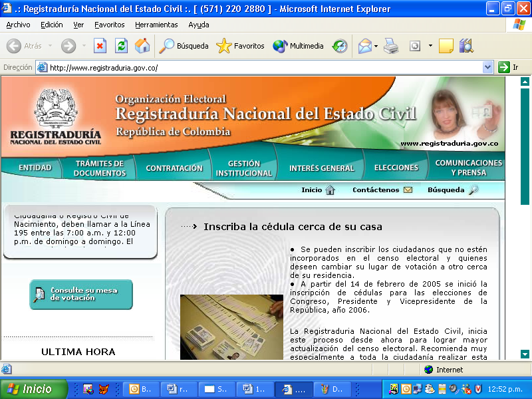Refresh the page with the green arrows icon

(121, 46)
